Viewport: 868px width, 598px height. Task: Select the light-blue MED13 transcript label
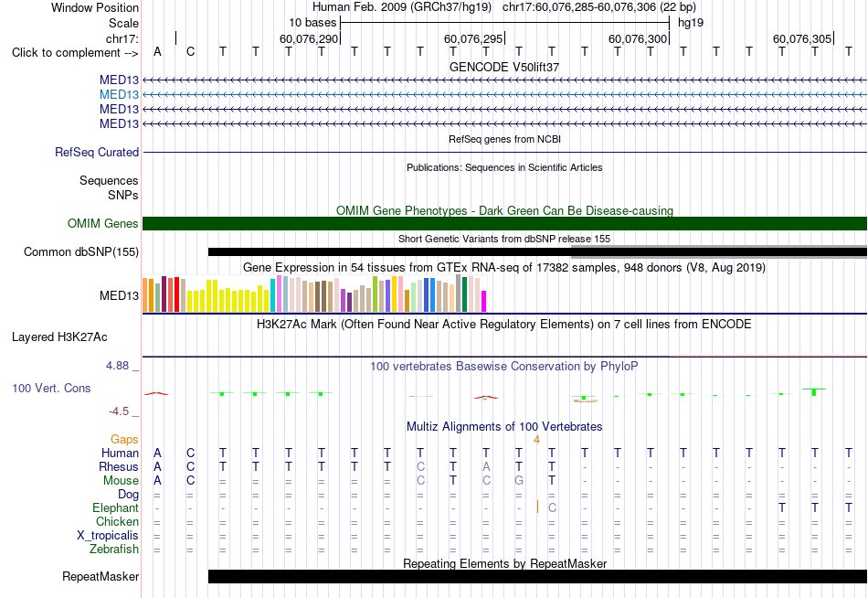(x=119, y=95)
